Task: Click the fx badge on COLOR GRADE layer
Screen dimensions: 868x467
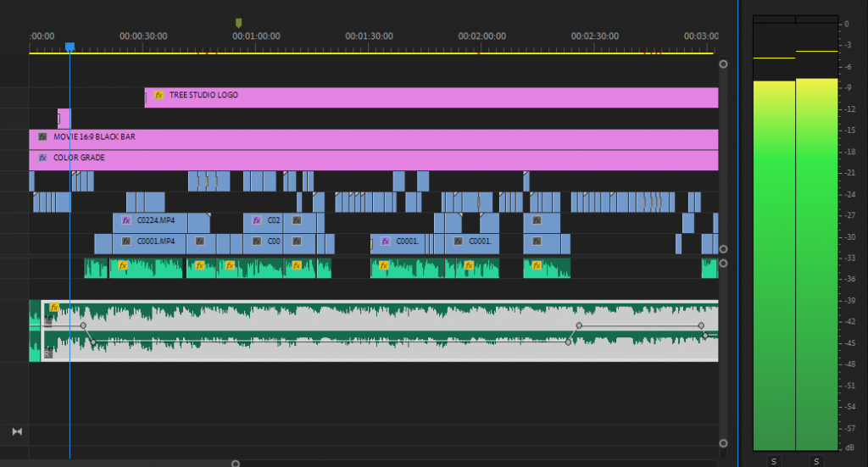Action: pos(42,158)
